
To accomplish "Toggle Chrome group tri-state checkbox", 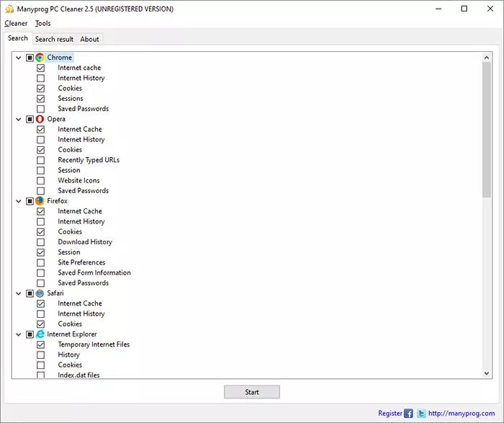I will [30, 58].
